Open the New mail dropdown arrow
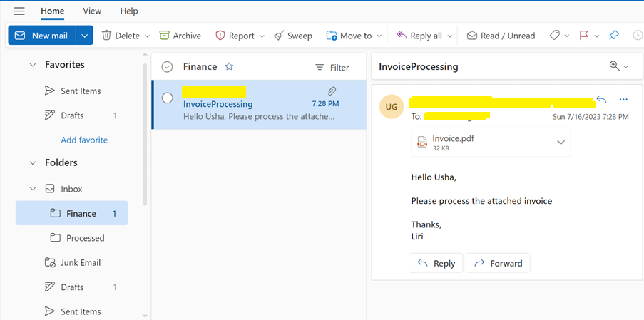Viewport: 644px width, 320px height. [85, 36]
